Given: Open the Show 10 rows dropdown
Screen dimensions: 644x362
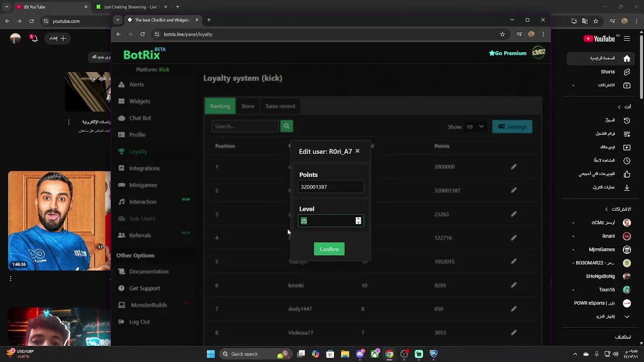Looking at the screenshot, I should pos(475,127).
